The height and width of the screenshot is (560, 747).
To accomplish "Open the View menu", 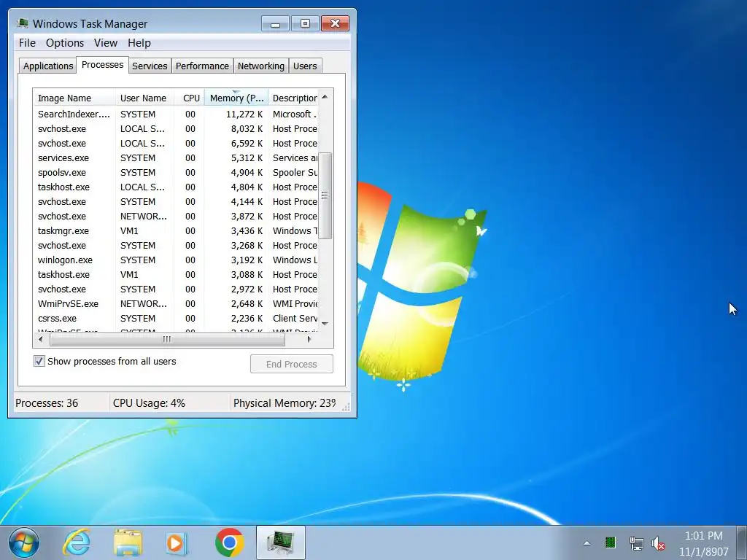I will (x=105, y=43).
